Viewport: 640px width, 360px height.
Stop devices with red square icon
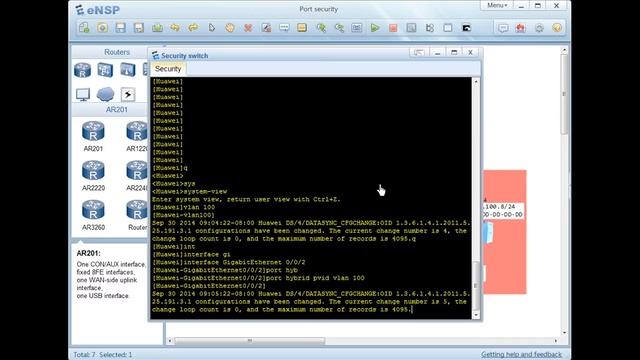pyautogui.click(x=393, y=28)
